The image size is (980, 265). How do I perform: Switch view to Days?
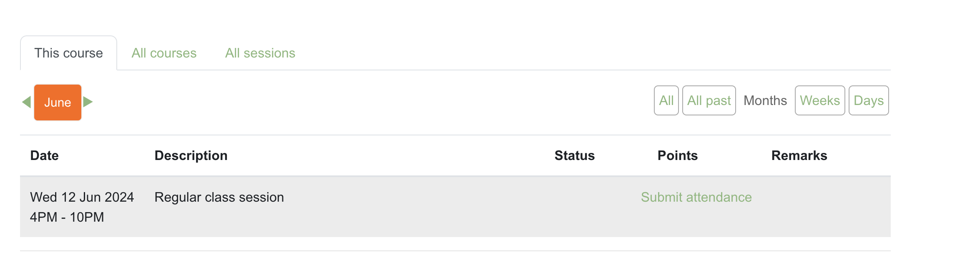(868, 100)
